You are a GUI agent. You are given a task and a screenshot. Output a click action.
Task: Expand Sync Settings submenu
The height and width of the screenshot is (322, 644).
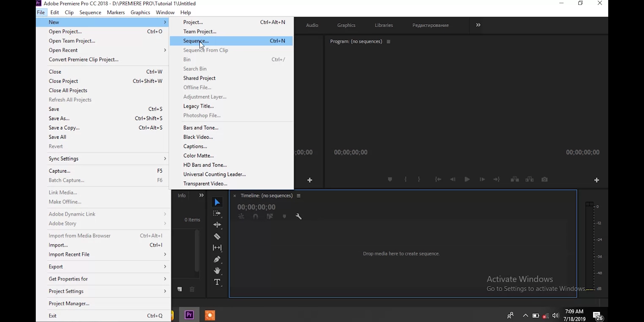103,159
